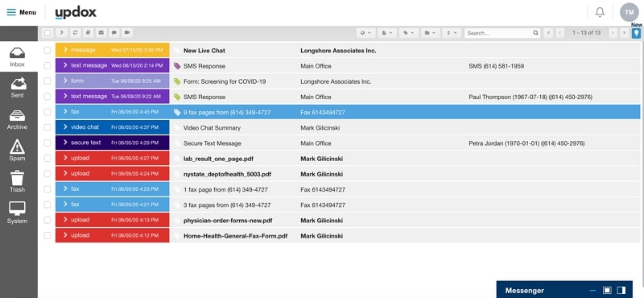This screenshot has height=298, width=644.
Task: Expand the video chat row chevron
Action: pyautogui.click(x=65, y=127)
